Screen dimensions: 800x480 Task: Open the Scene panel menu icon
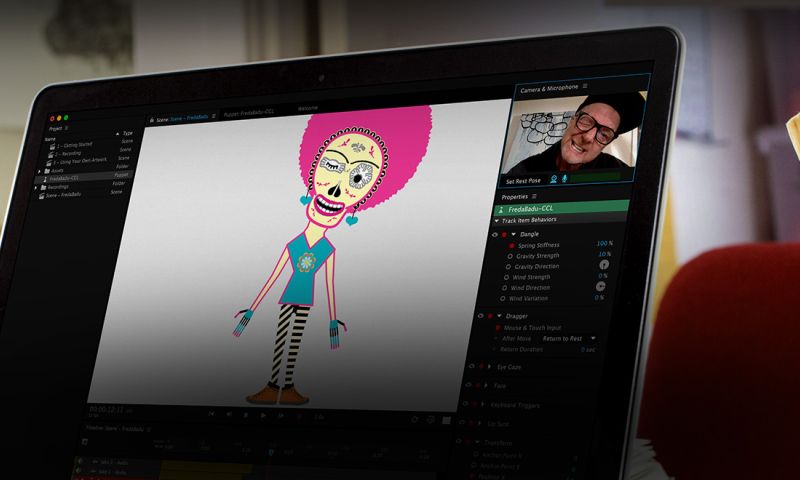pos(214,116)
